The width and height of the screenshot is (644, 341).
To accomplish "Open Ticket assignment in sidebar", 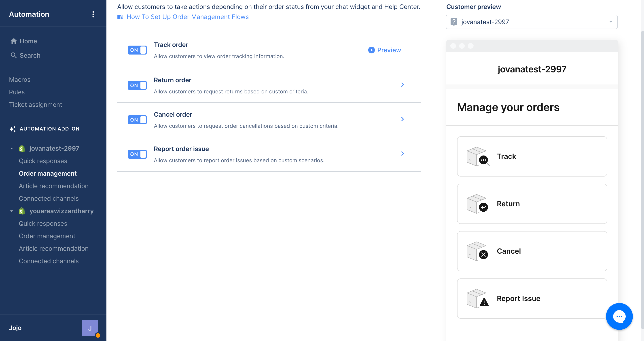I will pyautogui.click(x=36, y=105).
